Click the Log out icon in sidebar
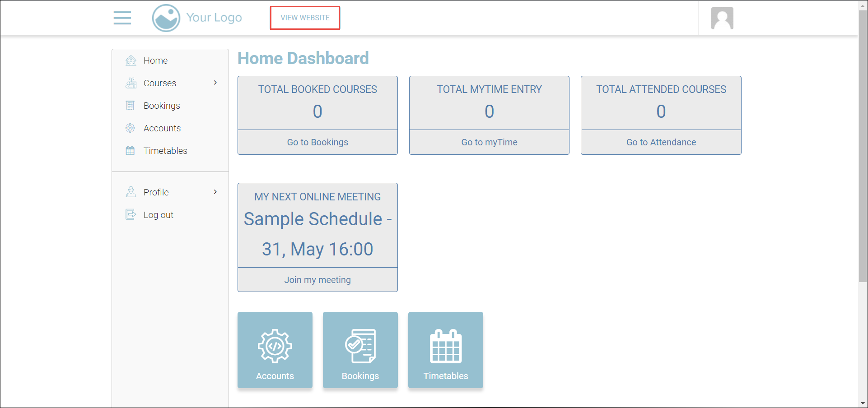The height and width of the screenshot is (408, 868). [131, 215]
